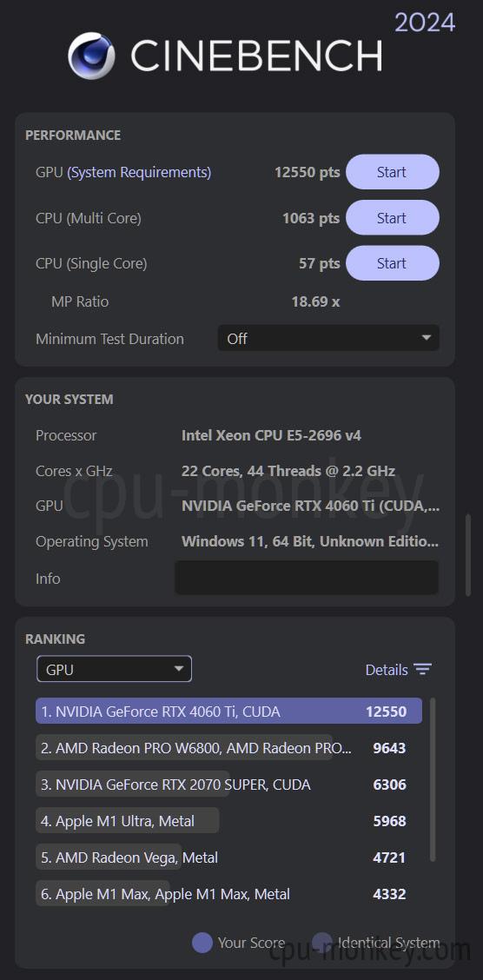Image resolution: width=483 pixels, height=980 pixels.
Task: Start the GPU benchmark test
Action: click(393, 172)
